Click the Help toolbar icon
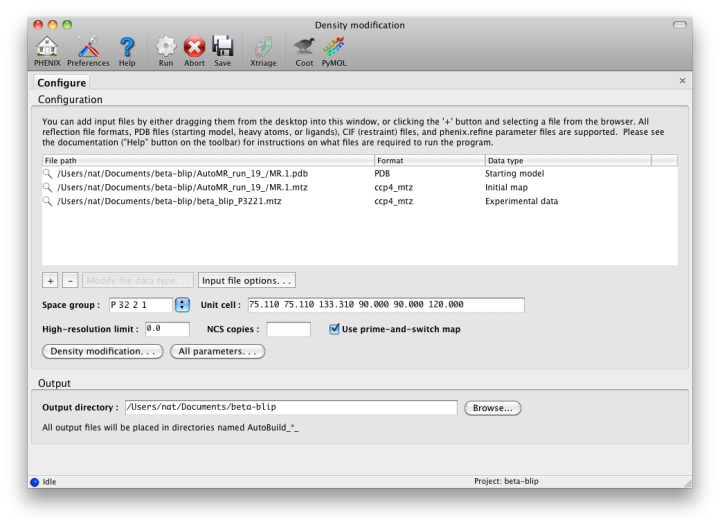 [x=127, y=47]
